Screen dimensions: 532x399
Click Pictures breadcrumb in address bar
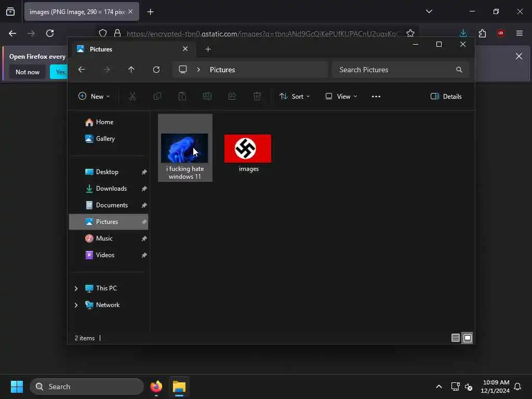[222, 70]
